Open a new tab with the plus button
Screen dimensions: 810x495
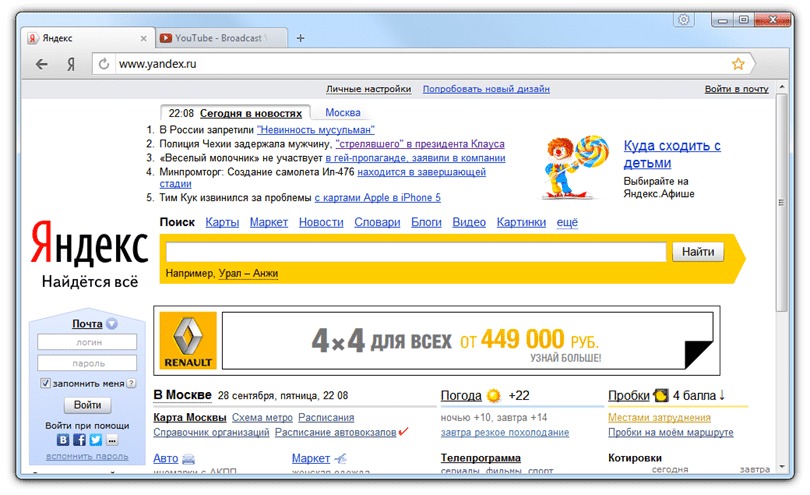[x=300, y=38]
